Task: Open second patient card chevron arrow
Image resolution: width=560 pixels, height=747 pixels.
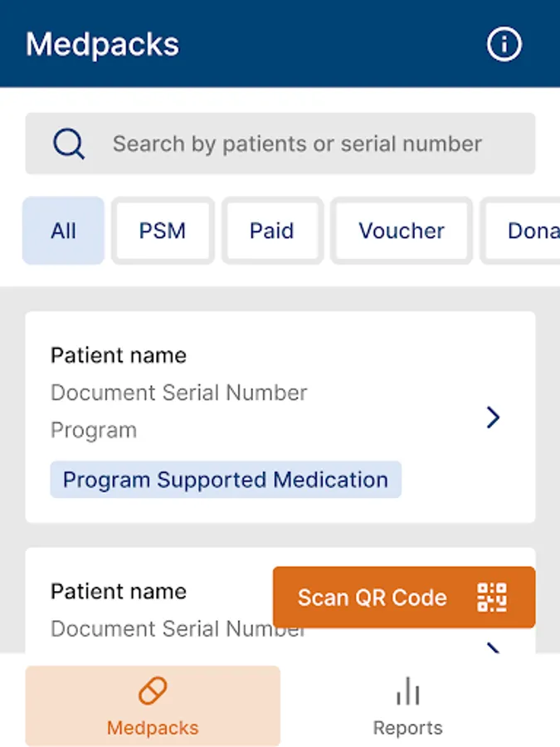Action: [x=494, y=646]
